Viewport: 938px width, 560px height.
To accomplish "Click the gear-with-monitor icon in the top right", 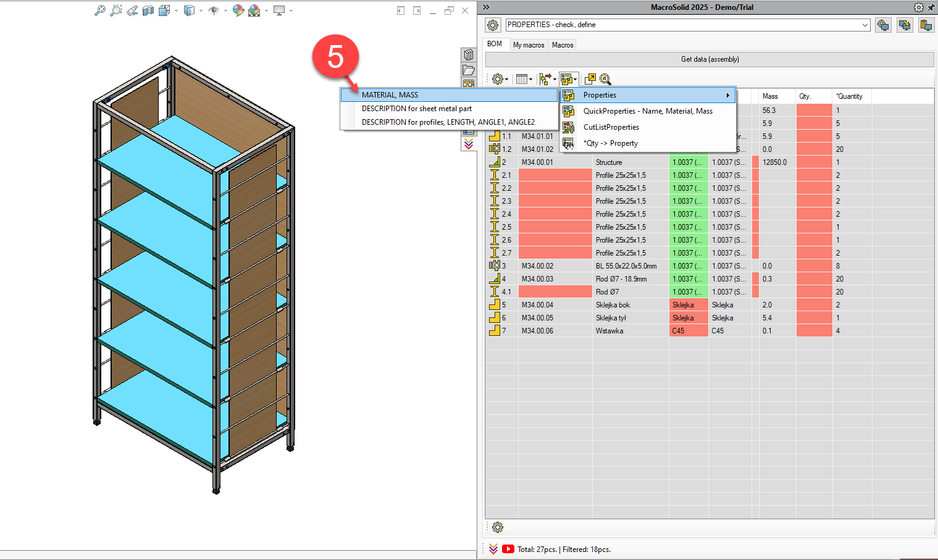I will pos(883,25).
